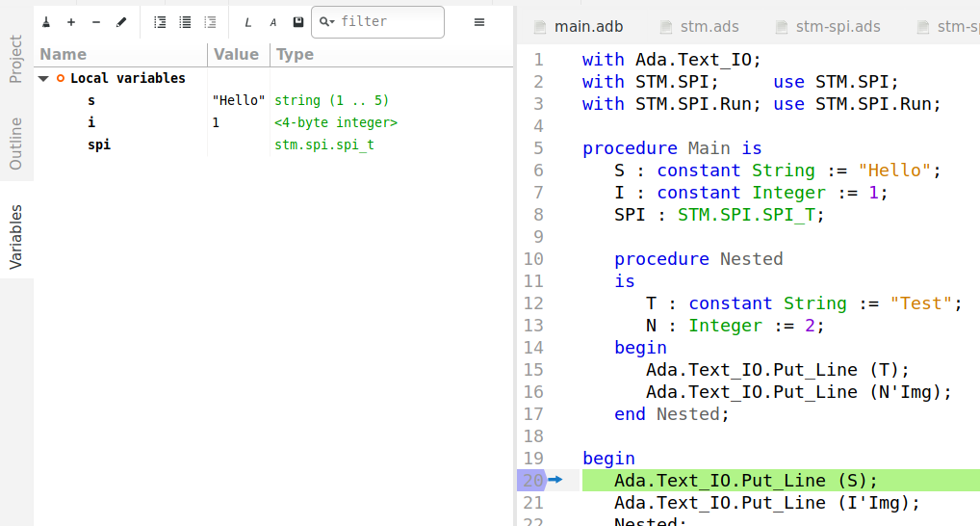Open the Project side panel tab
The image size is (980, 526).
tap(16, 60)
